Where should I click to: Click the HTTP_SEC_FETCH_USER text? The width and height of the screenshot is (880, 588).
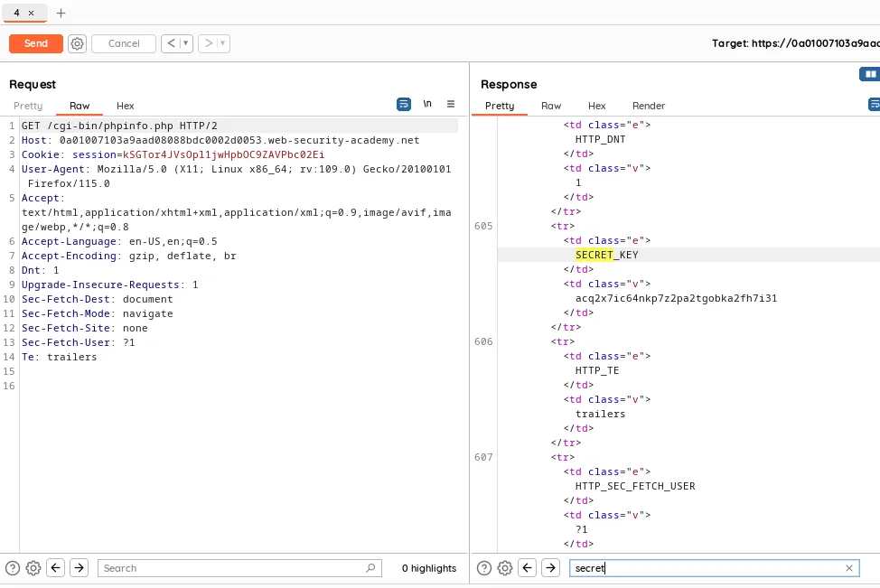tap(635, 486)
